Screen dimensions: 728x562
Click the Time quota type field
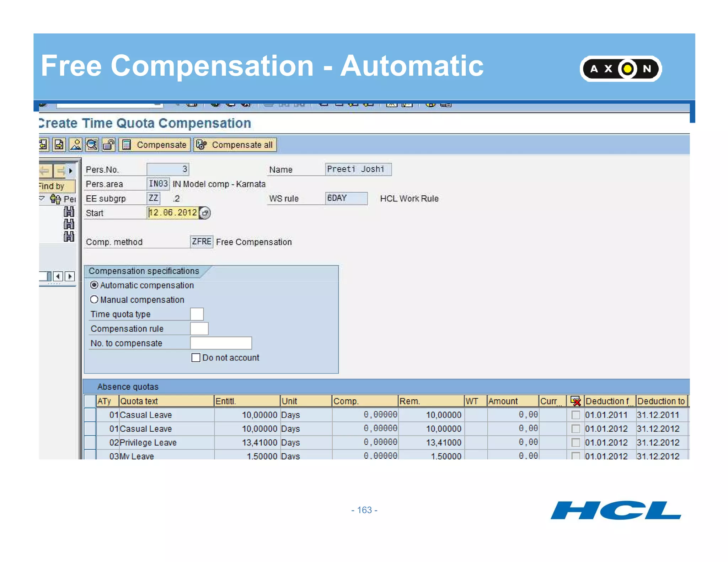point(197,314)
